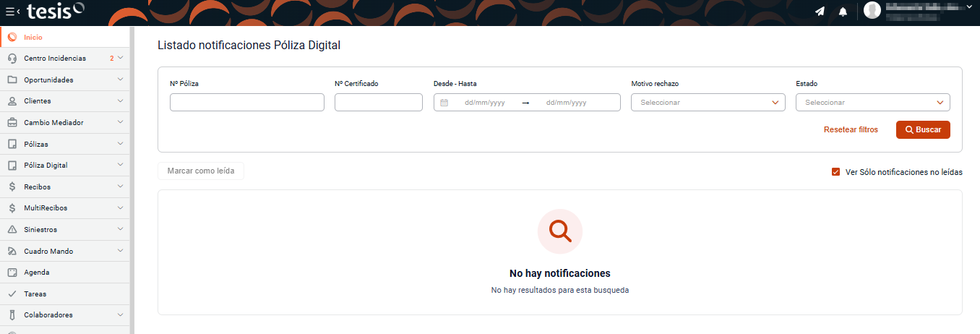
Task: Click the Centro Incidencias badge 2
Action: click(111, 59)
